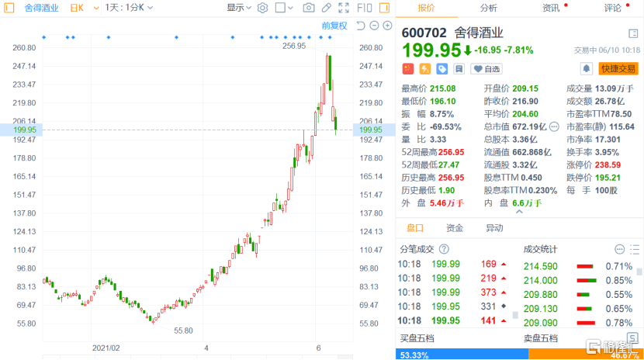Open the 资讯 news tab
This screenshot has width=644, height=360.
(551, 8)
